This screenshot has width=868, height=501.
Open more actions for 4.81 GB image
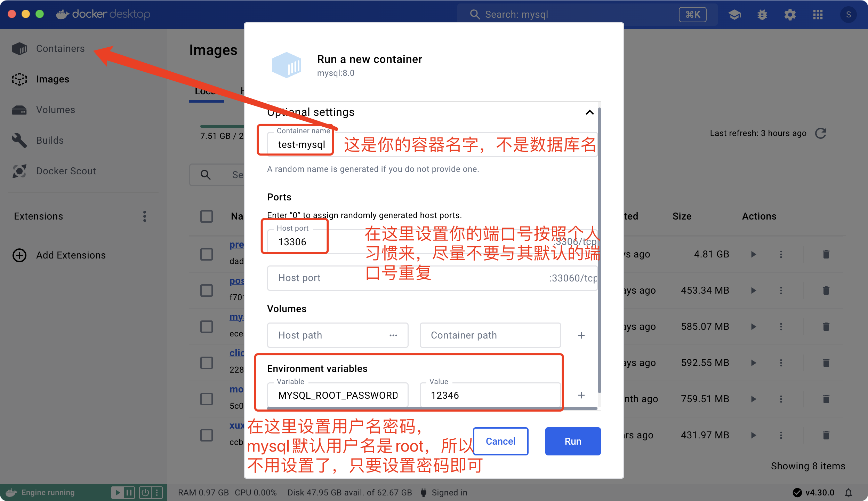[781, 254]
